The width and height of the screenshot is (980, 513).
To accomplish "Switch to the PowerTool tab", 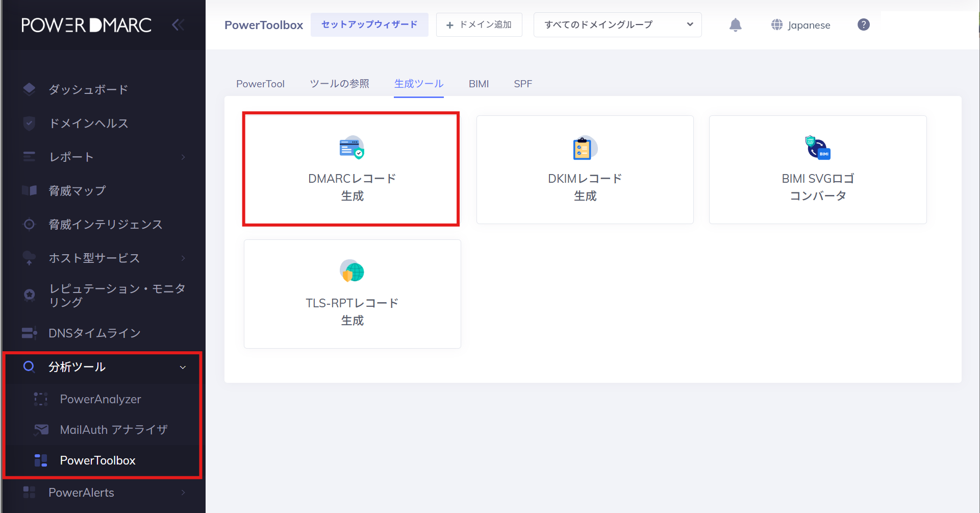I will point(260,84).
